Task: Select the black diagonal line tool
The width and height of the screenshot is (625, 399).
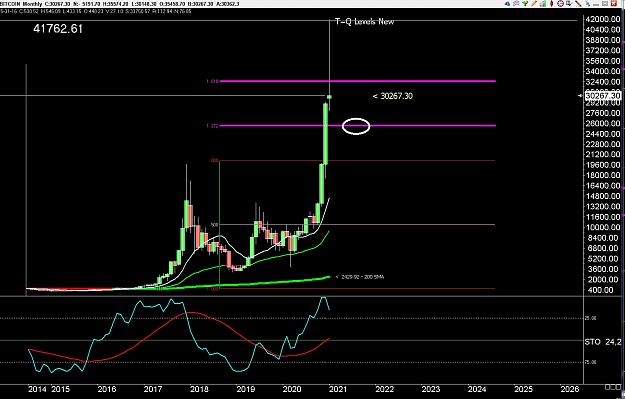Action: click(578, 4)
